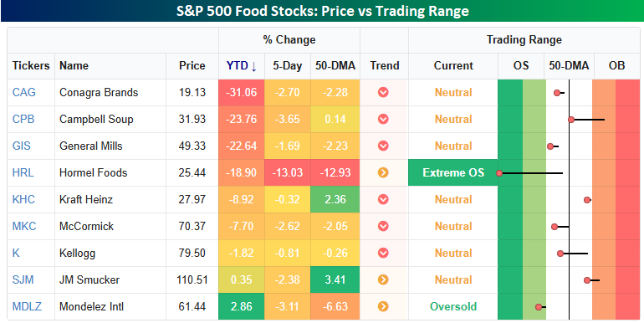Viewport: 644px width, 323px height.
Task: Click the Kraft Heinz downtrend icon
Action: [383, 199]
